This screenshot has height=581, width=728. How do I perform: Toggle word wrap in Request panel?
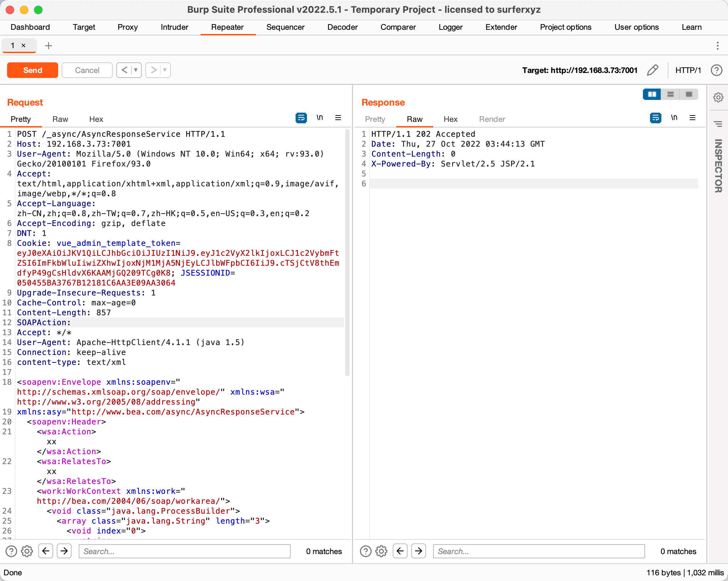(301, 118)
